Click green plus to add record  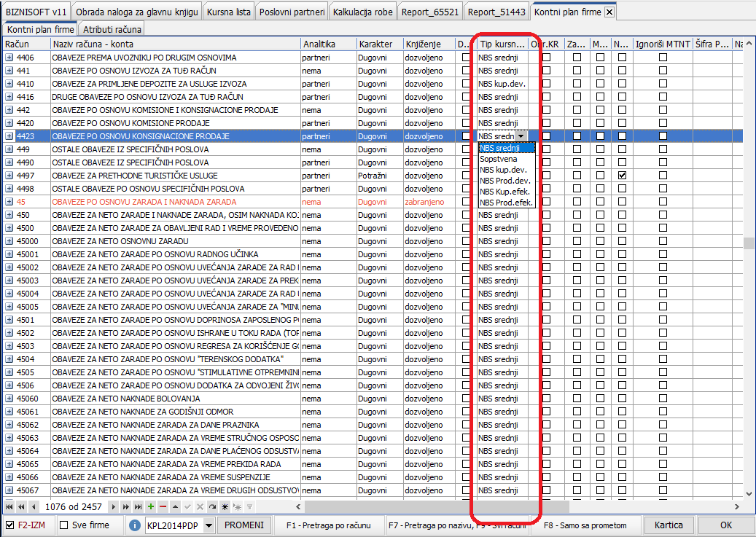(150, 506)
